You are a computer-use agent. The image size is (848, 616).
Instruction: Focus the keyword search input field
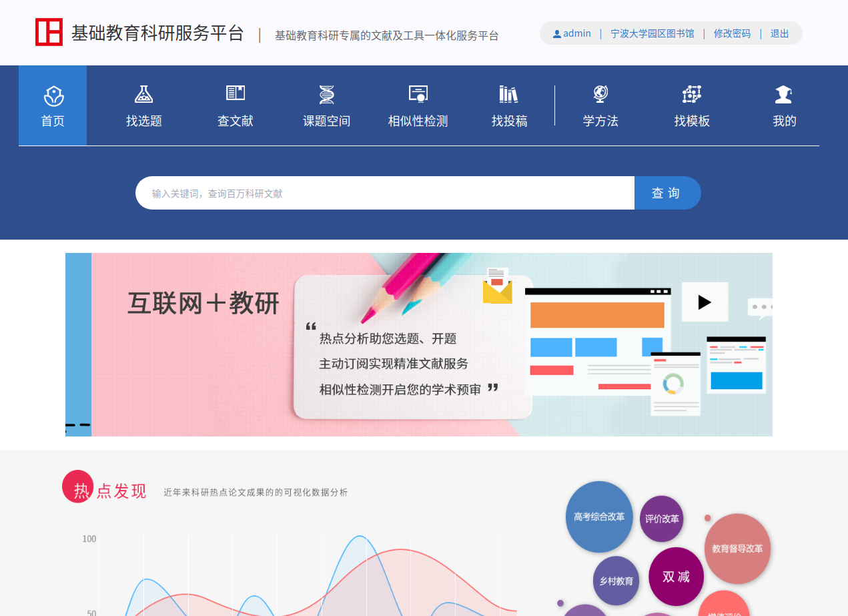[x=385, y=193]
